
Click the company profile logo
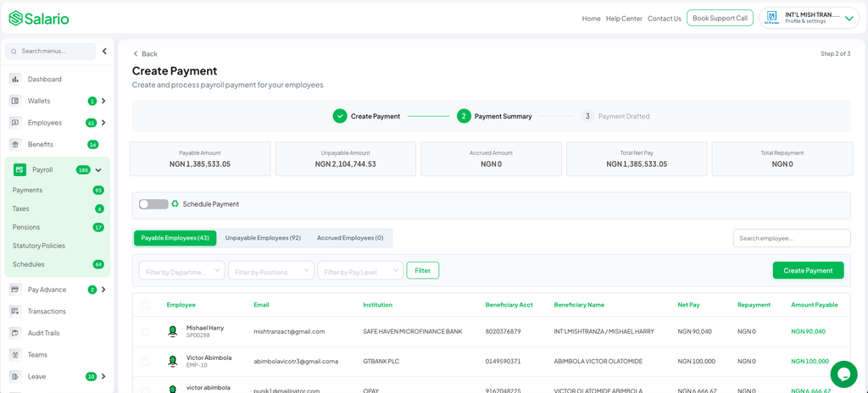[771, 19]
